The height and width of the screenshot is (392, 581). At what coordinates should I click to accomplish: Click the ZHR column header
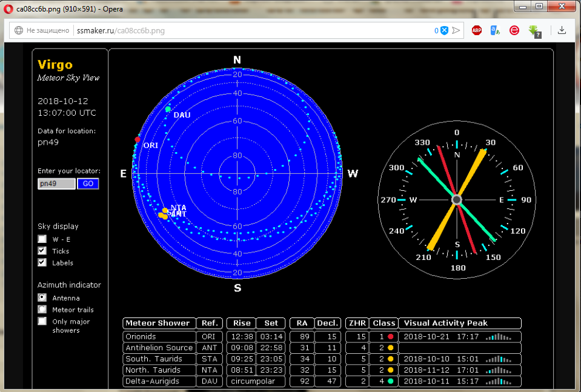point(357,323)
